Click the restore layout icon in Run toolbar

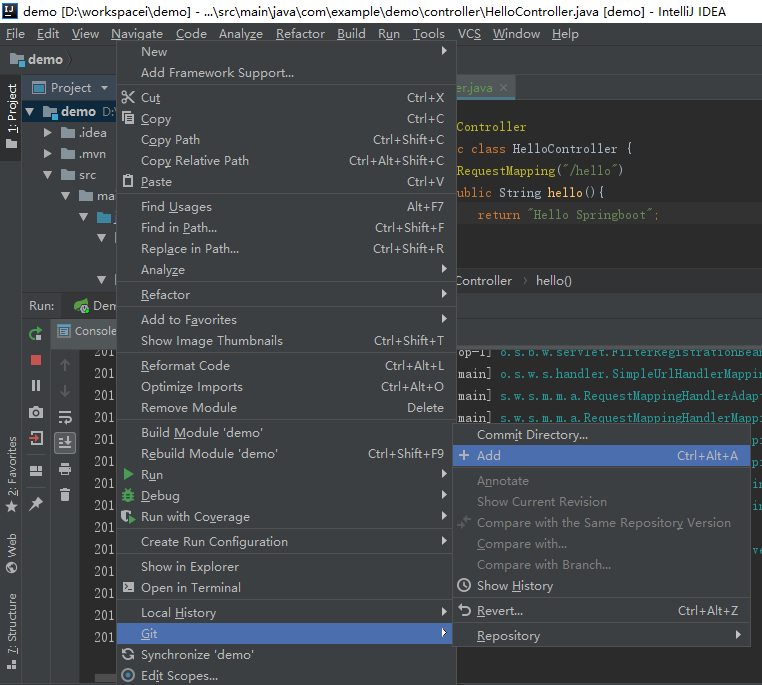(x=36, y=471)
